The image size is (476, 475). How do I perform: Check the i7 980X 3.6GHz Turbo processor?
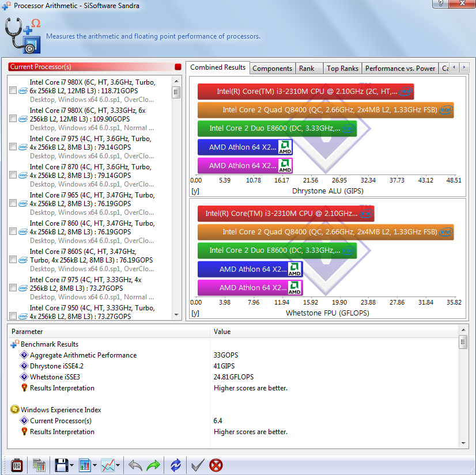coord(13,90)
